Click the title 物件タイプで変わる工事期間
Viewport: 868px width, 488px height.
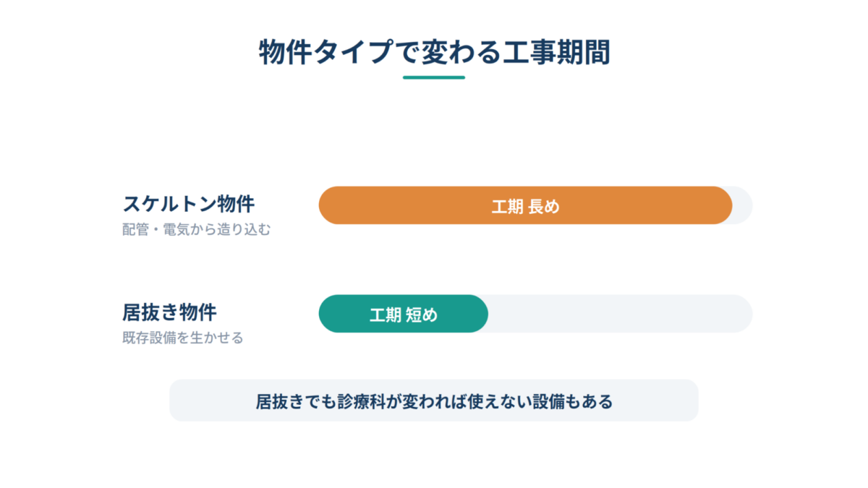click(x=434, y=53)
